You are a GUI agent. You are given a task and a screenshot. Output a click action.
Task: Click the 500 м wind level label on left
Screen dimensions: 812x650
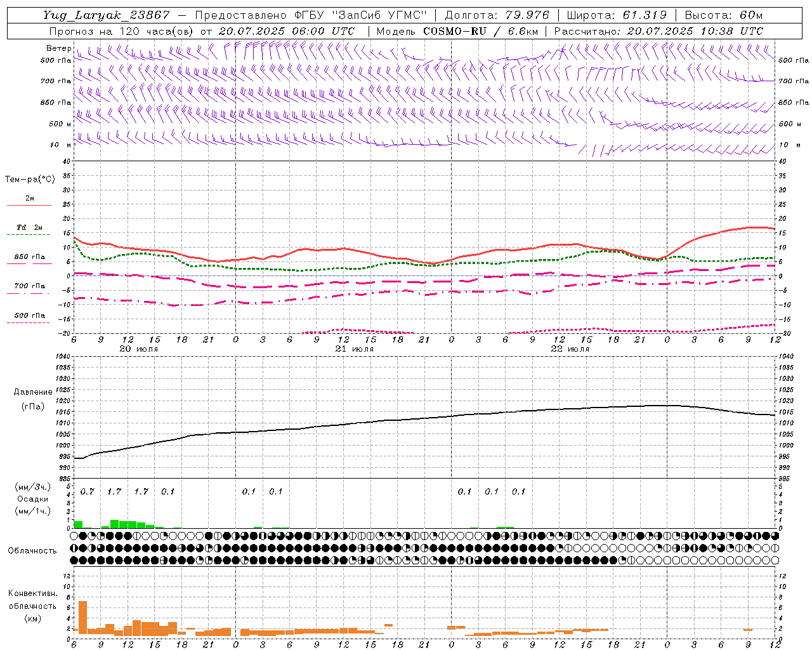pyautogui.click(x=60, y=124)
